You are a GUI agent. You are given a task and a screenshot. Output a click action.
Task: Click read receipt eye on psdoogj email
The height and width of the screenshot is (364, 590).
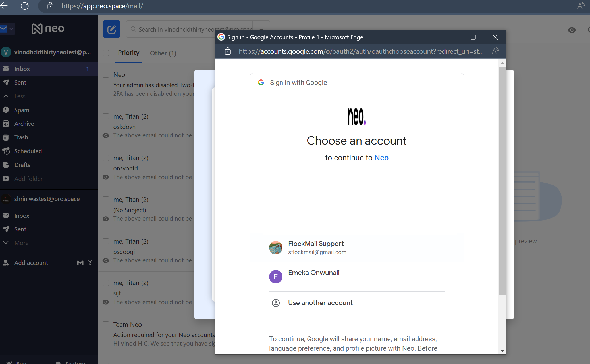[x=106, y=260]
